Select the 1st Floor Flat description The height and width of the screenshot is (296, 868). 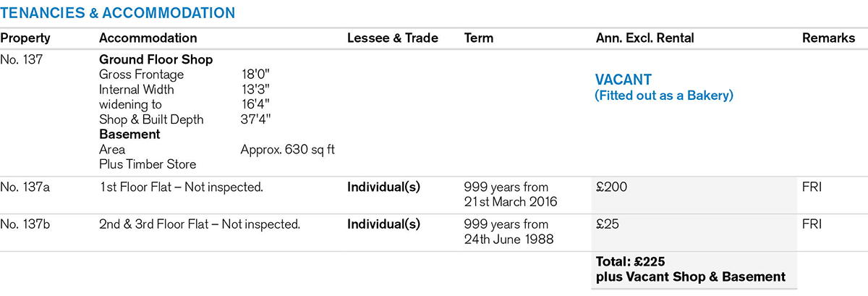181,187
